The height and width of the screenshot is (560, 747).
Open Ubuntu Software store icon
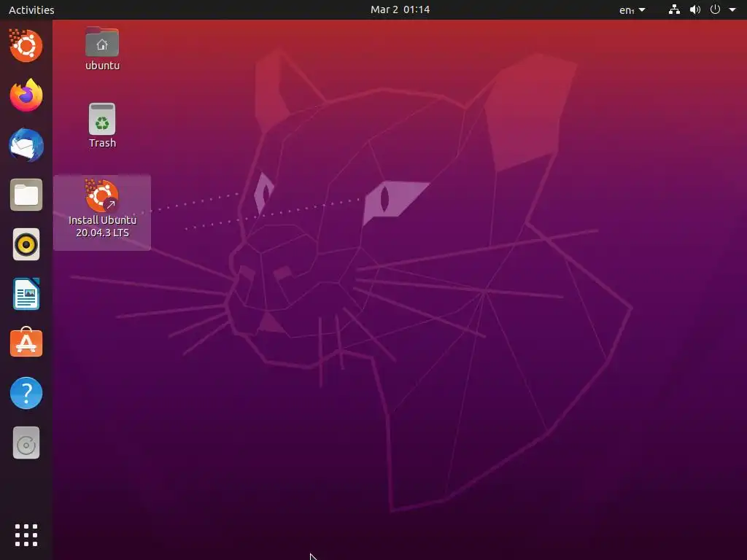pyautogui.click(x=26, y=343)
